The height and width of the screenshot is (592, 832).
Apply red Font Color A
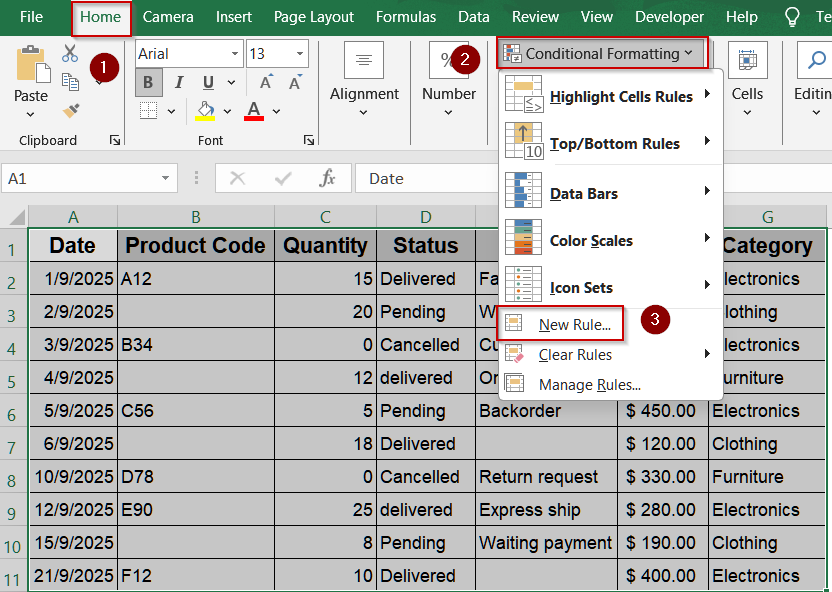coord(254,111)
